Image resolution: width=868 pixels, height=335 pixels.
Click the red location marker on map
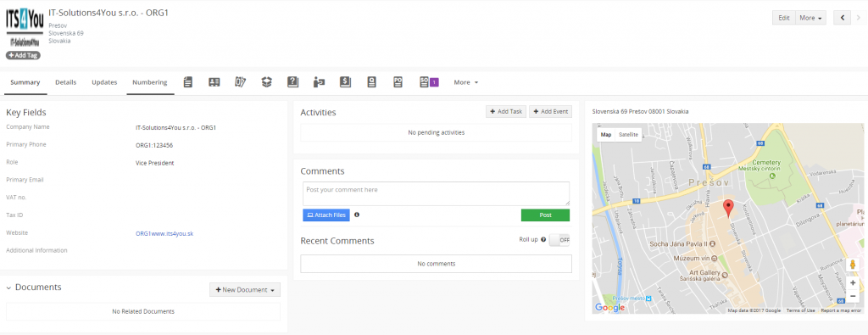pos(729,208)
